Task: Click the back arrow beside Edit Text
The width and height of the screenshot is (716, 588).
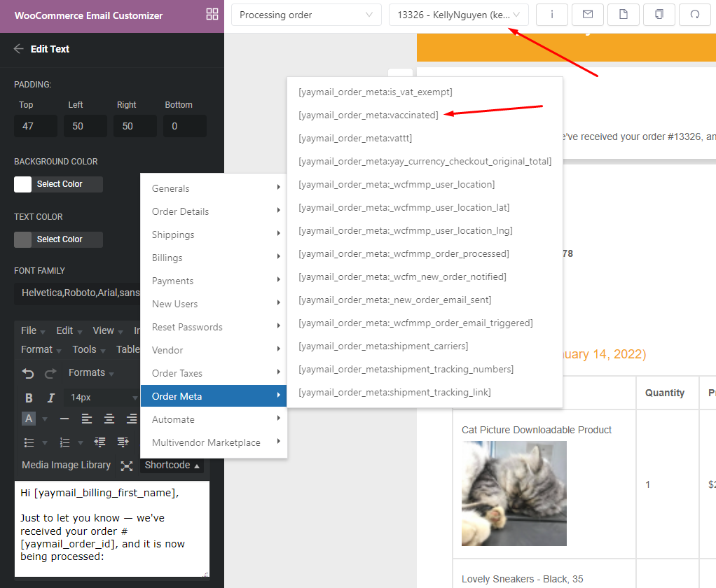Action: pos(19,49)
